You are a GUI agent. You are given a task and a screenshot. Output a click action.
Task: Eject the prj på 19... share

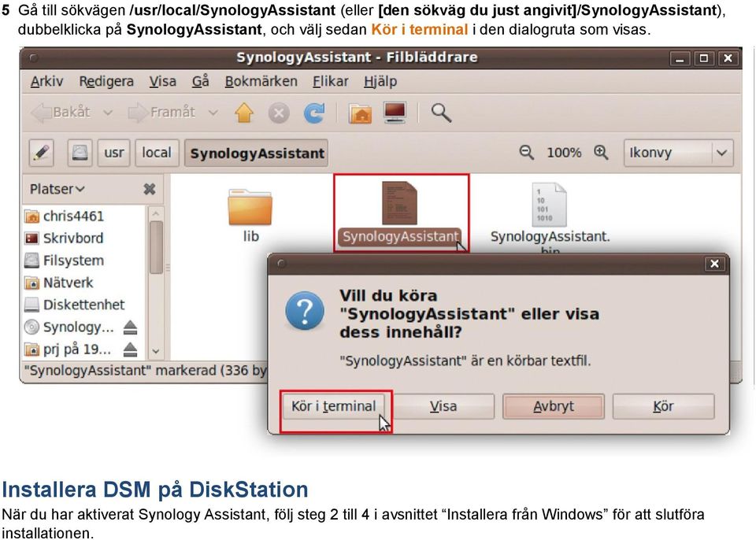(x=130, y=350)
